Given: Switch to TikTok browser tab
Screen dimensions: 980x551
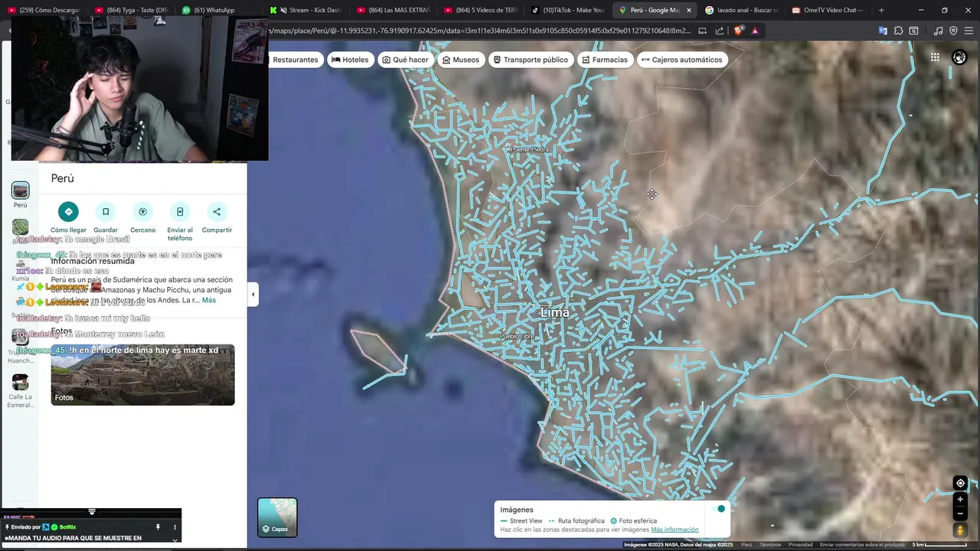Looking at the screenshot, I should tap(568, 10).
